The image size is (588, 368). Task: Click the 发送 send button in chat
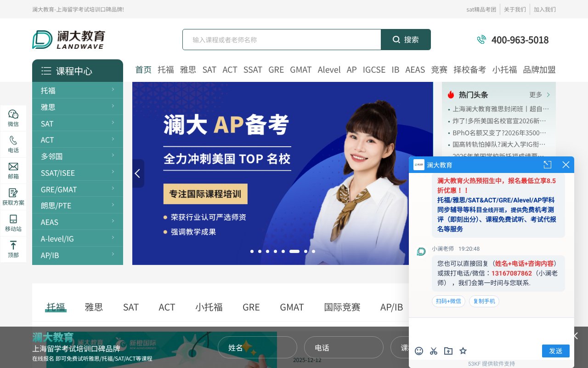point(556,351)
